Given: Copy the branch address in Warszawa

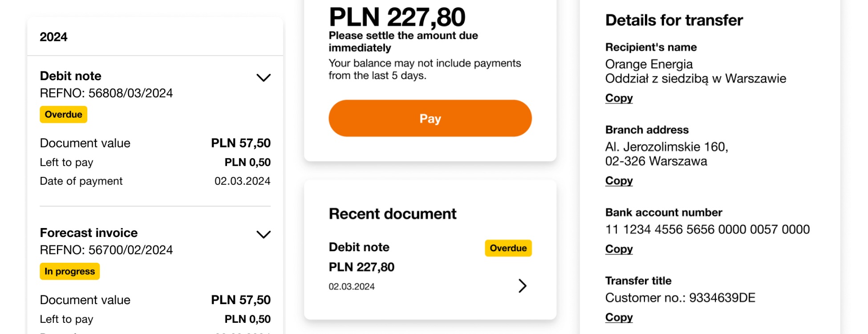Looking at the screenshot, I should [619, 181].
